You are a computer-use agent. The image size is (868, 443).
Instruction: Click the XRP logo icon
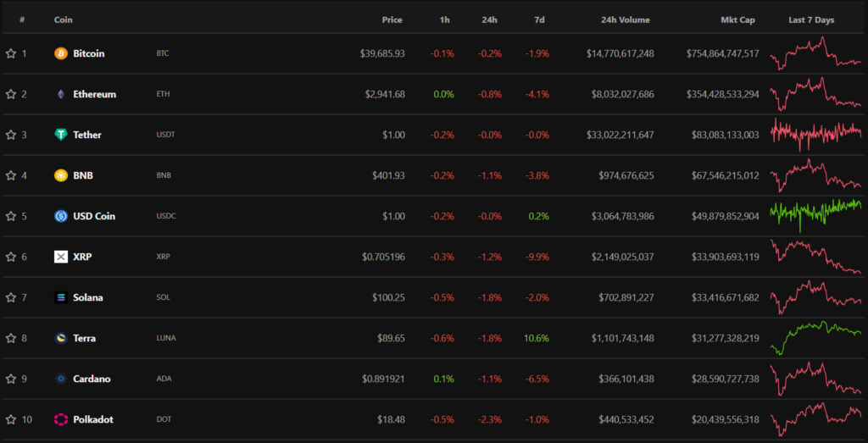coord(61,257)
